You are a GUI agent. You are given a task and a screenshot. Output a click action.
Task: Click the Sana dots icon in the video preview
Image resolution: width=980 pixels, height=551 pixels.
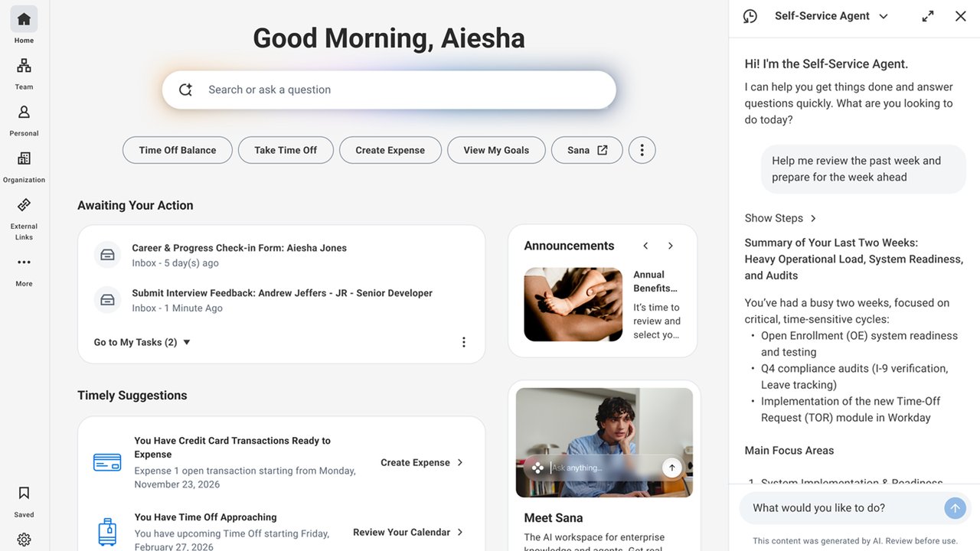tap(538, 468)
